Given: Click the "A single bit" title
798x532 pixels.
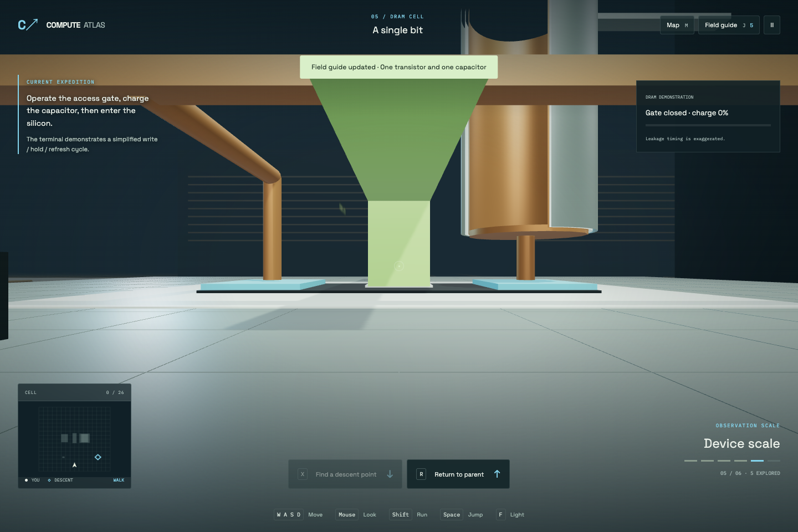Looking at the screenshot, I should [398, 30].
